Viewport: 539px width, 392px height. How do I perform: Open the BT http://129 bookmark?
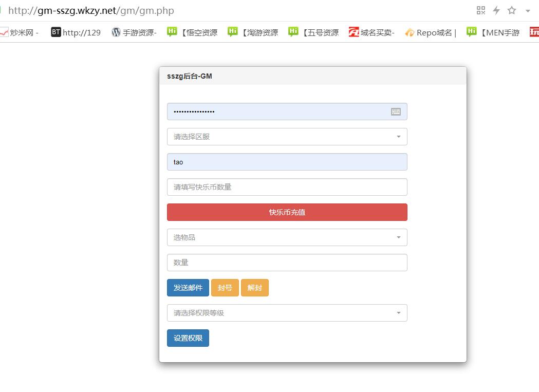pyautogui.click(x=76, y=32)
